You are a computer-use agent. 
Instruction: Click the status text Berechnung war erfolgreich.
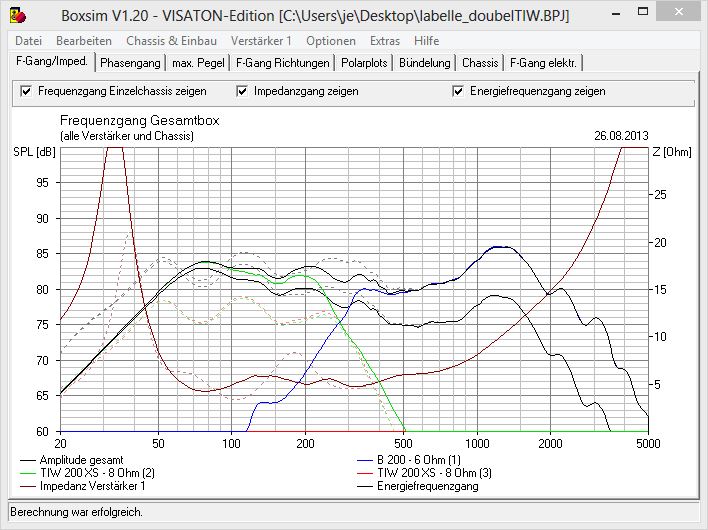(x=76, y=512)
